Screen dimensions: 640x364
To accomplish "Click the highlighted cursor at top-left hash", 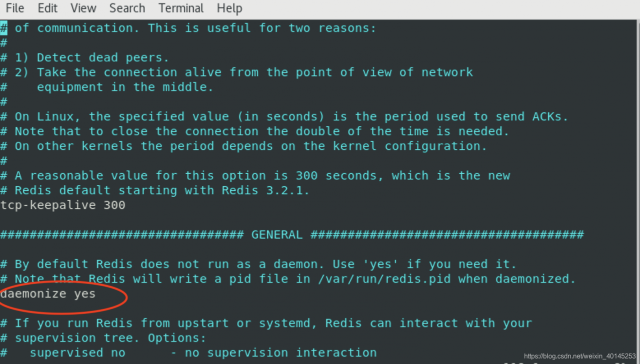I will click(3, 28).
